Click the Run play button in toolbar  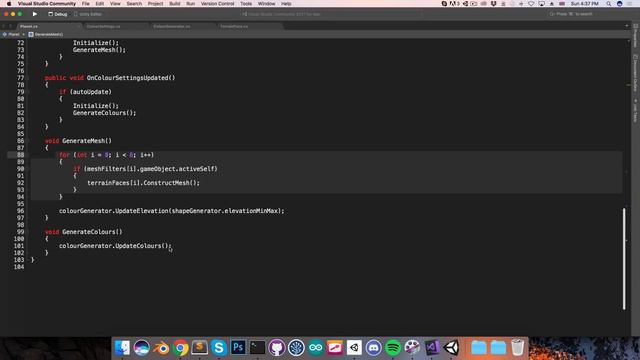pyautogui.click(x=35, y=14)
